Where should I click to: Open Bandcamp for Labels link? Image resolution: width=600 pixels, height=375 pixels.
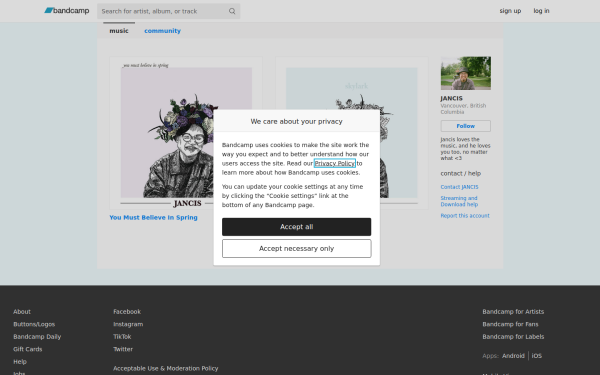pos(513,337)
